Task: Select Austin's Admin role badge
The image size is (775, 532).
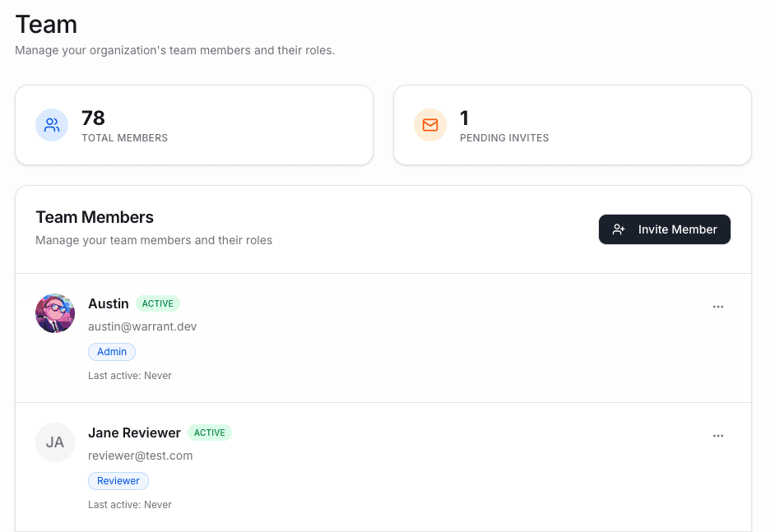Action: (x=111, y=351)
